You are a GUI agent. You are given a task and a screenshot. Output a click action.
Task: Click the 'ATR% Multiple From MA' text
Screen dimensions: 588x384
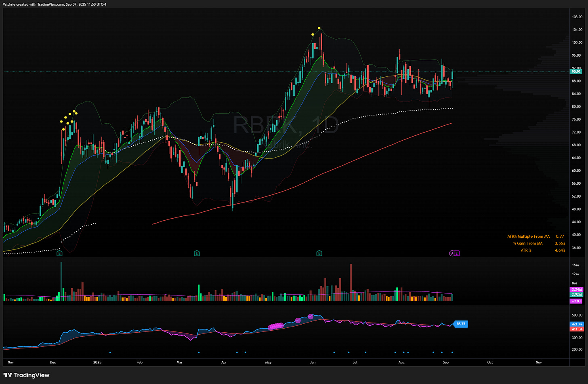[528, 236]
